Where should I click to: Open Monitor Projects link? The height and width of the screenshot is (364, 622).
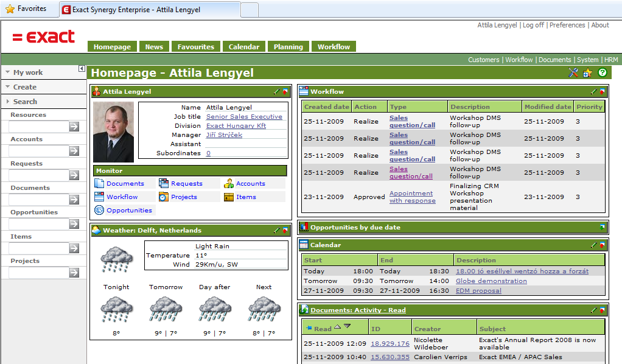point(184,197)
